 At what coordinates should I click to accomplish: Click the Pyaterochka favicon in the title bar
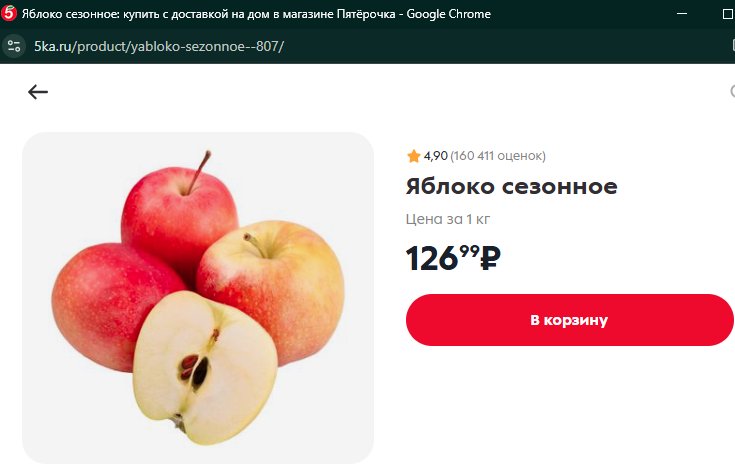pos(8,13)
